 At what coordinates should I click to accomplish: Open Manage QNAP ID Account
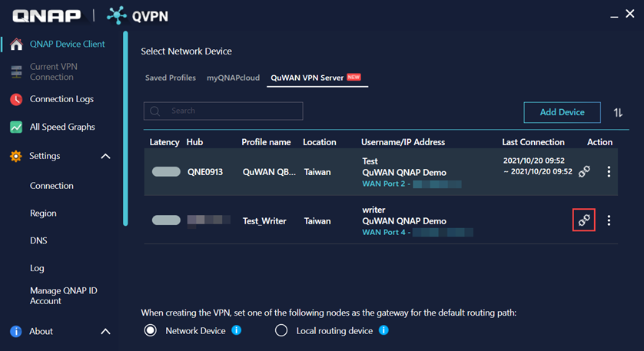coord(64,296)
